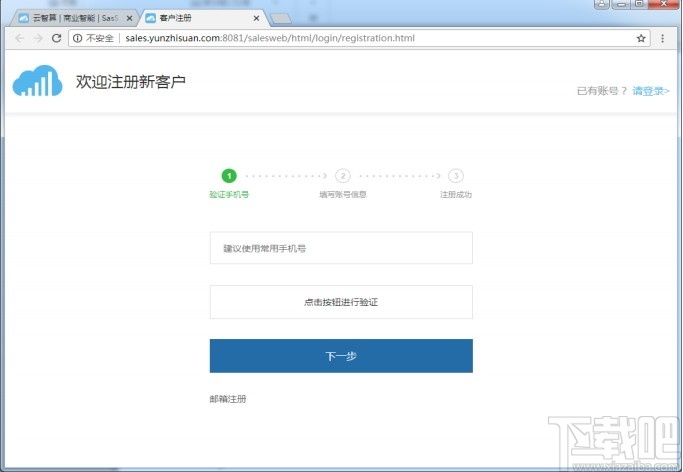Switch to 邮箱注册 link

point(228,399)
